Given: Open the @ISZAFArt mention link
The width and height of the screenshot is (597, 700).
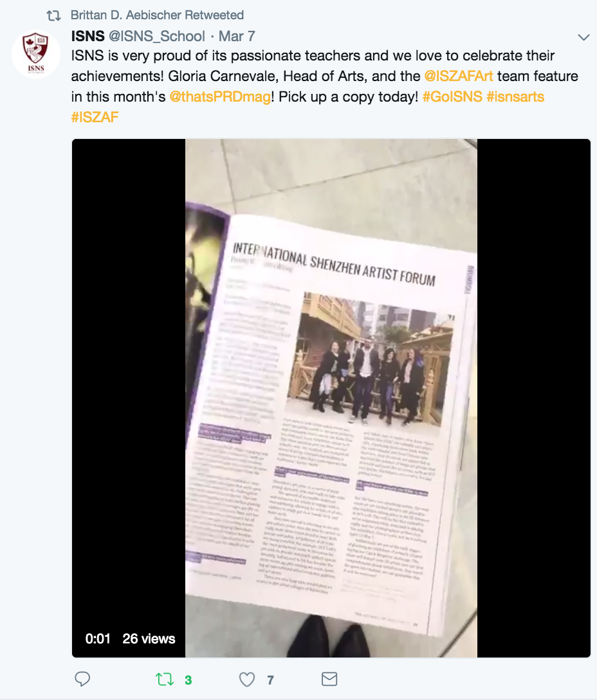Looking at the screenshot, I should point(458,77).
